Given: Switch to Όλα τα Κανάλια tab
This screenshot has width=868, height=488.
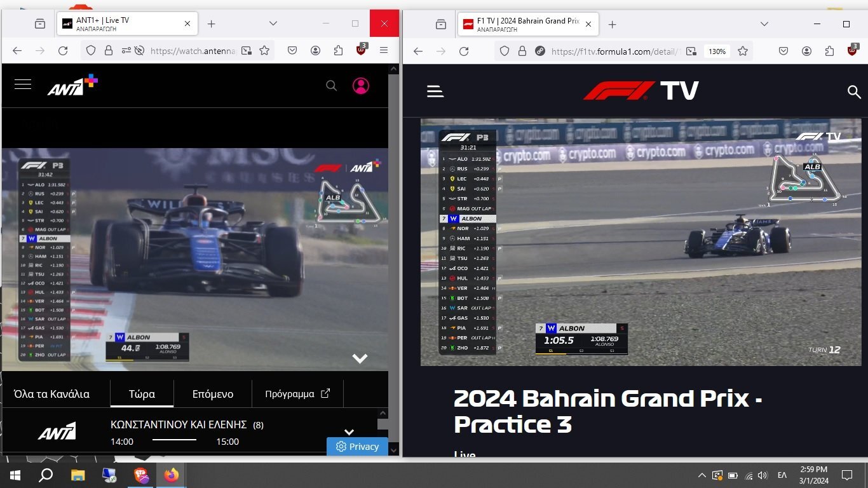Looking at the screenshot, I should tap(51, 394).
